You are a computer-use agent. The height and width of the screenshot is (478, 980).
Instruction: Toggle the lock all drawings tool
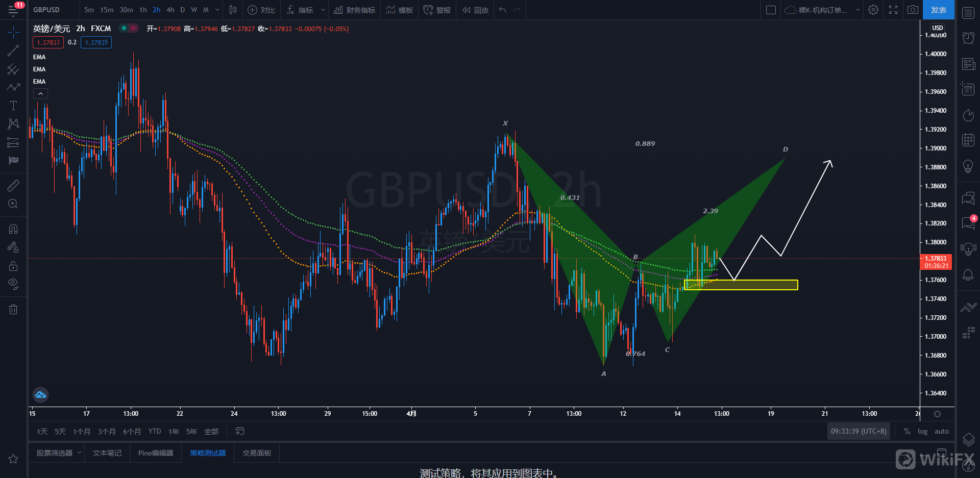tap(13, 266)
